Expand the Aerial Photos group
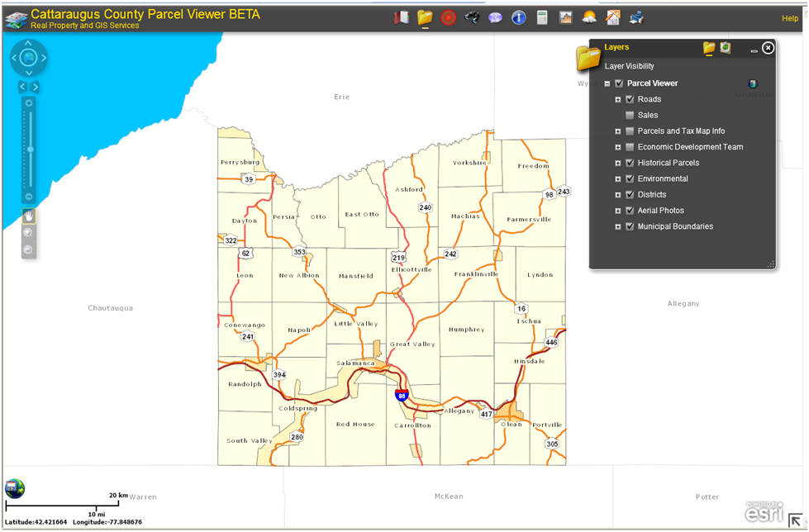 617,211
